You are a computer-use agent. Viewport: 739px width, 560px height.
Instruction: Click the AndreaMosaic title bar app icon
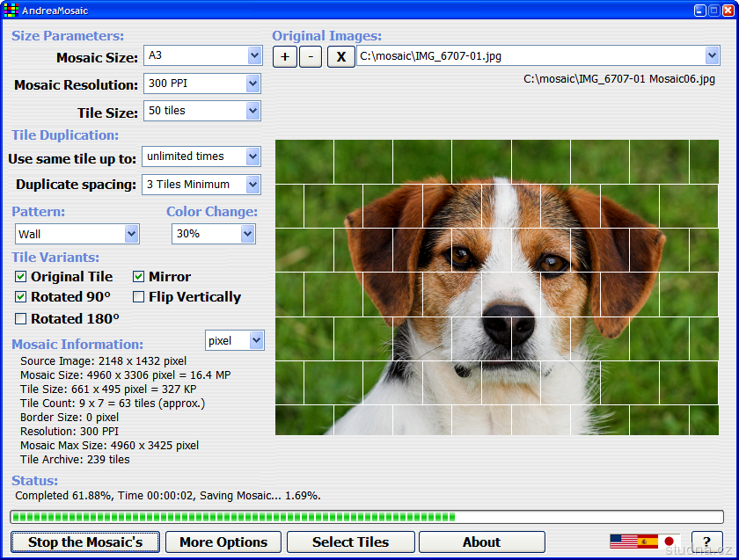click(11, 11)
